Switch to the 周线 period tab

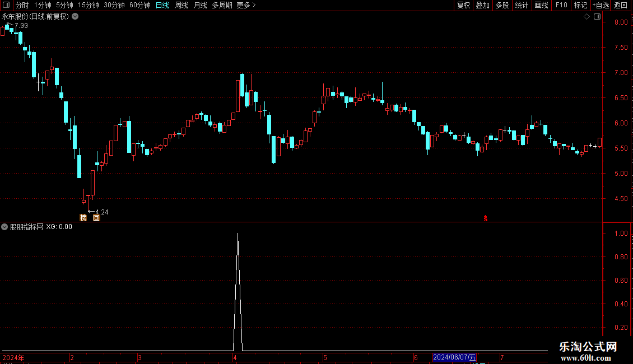click(181, 5)
